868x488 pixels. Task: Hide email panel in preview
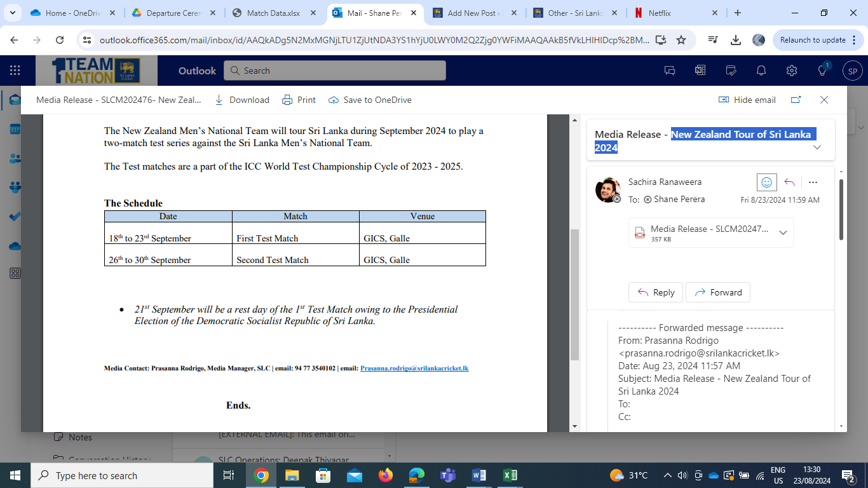747,100
